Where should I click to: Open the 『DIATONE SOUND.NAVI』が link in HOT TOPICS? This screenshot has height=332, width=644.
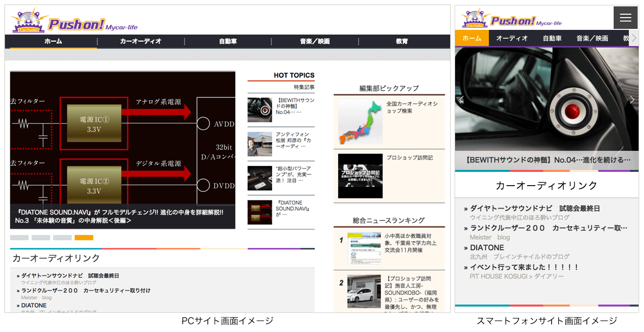293,208
